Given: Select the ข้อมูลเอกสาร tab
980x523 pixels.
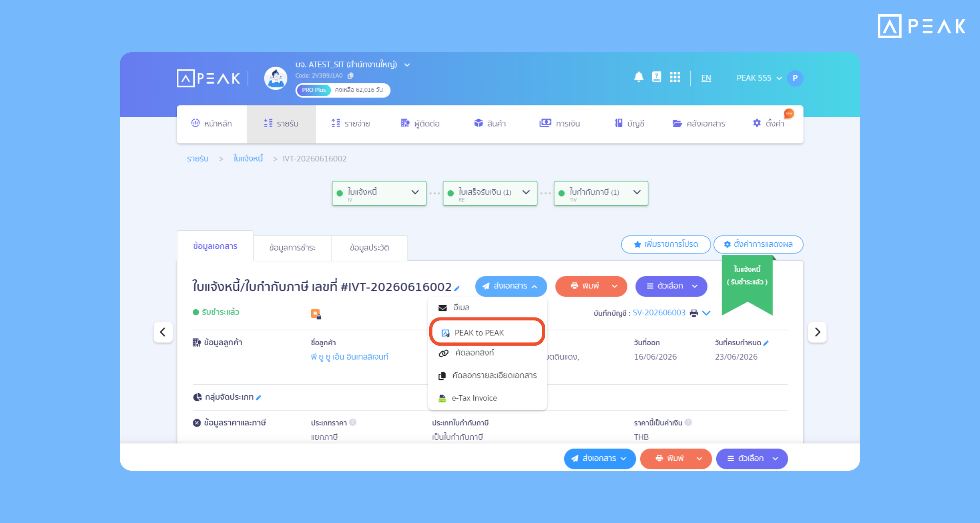Looking at the screenshot, I should pos(215,246).
